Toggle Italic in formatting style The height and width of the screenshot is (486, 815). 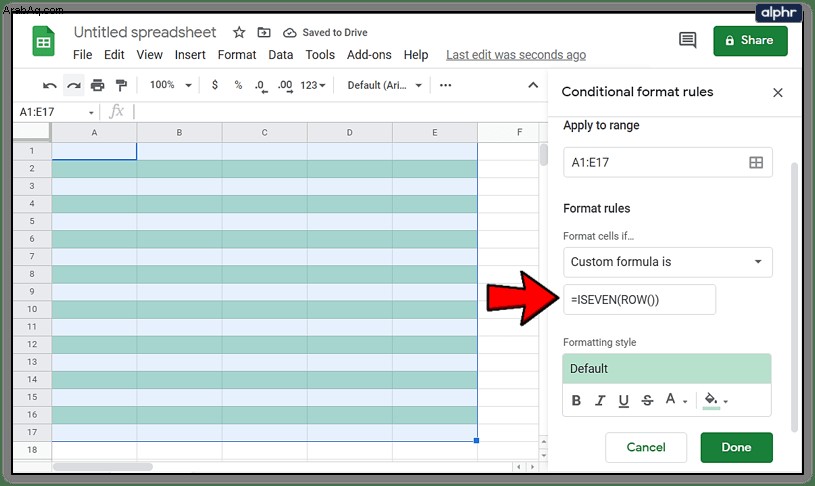pyautogui.click(x=600, y=400)
